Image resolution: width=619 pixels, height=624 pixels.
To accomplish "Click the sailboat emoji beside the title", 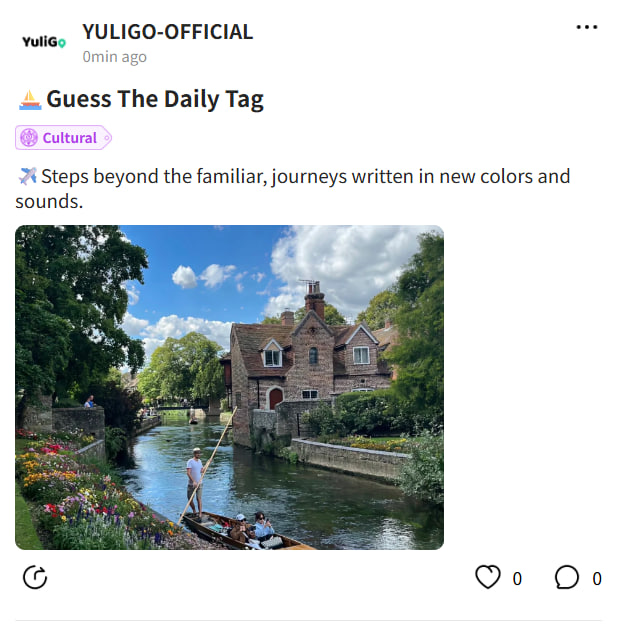I will 30,100.
